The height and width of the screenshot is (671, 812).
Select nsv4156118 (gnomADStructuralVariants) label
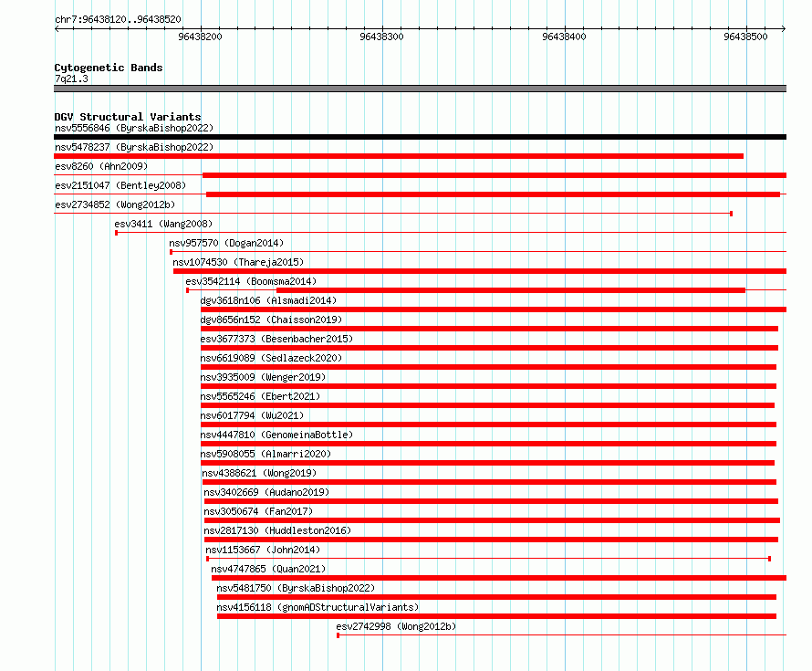(x=318, y=607)
